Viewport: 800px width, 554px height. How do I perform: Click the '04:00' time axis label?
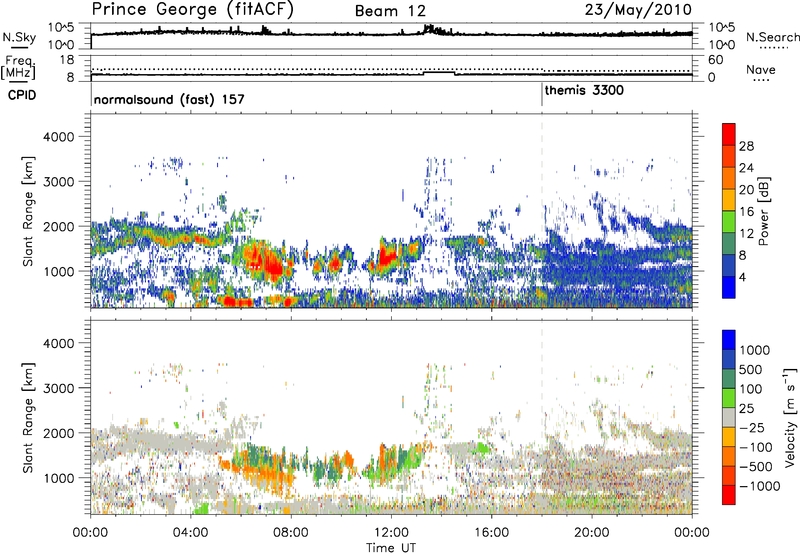coord(190,533)
